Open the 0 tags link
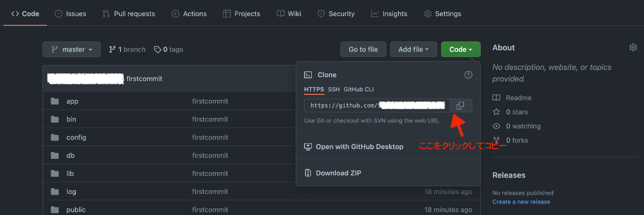This screenshot has width=644, height=215. tap(168, 49)
